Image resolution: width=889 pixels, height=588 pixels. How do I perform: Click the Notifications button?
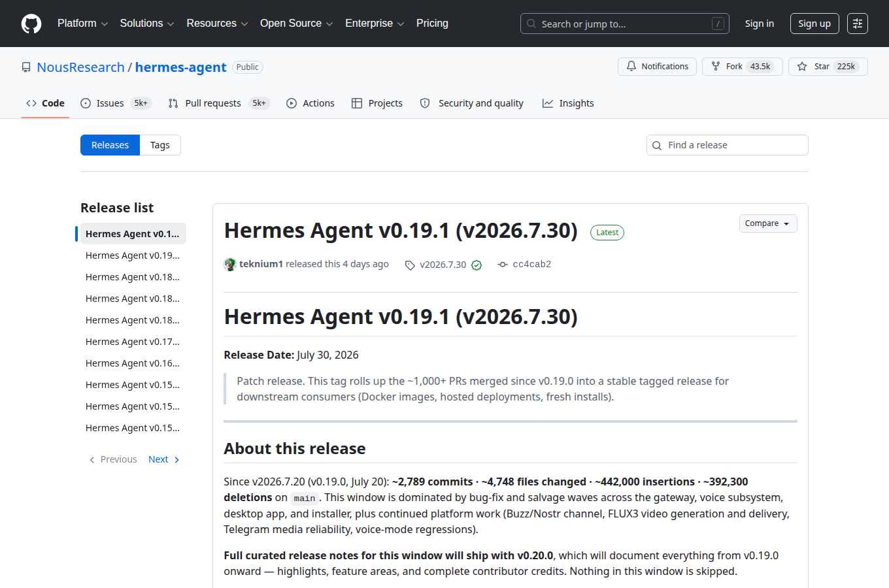(x=657, y=67)
